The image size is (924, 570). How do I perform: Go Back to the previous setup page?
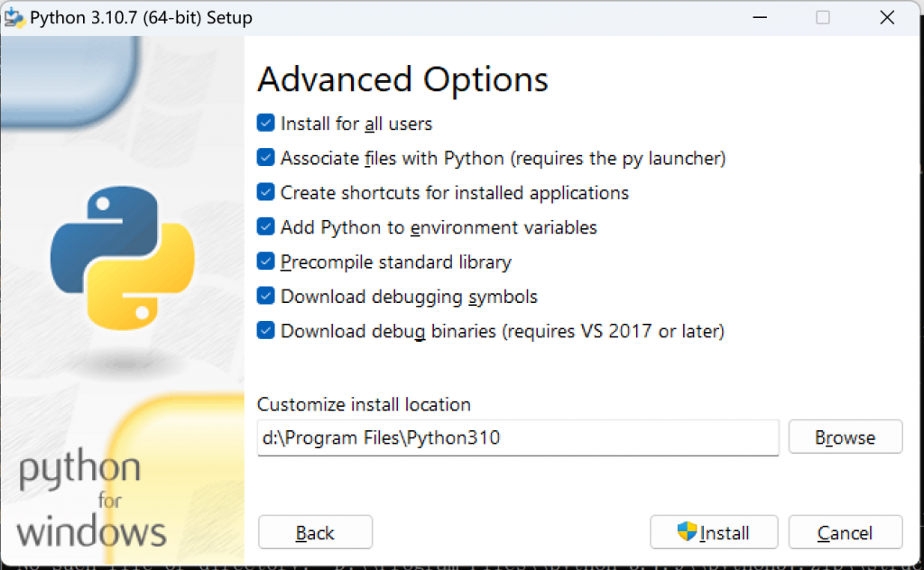point(315,533)
